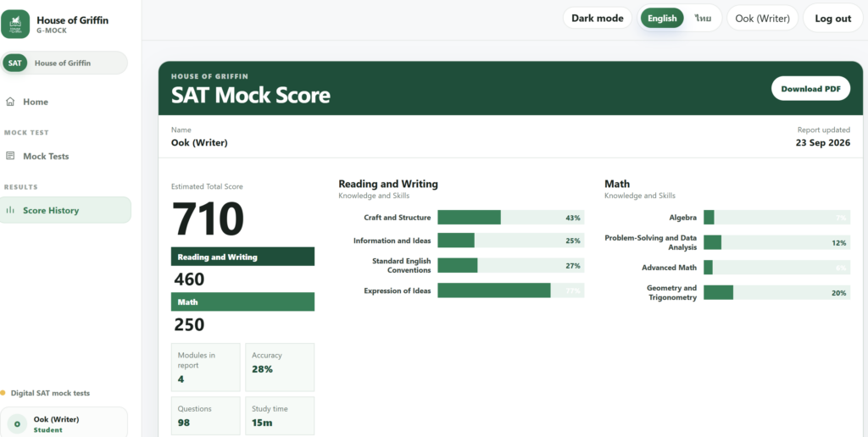Click the Log out button

click(832, 19)
